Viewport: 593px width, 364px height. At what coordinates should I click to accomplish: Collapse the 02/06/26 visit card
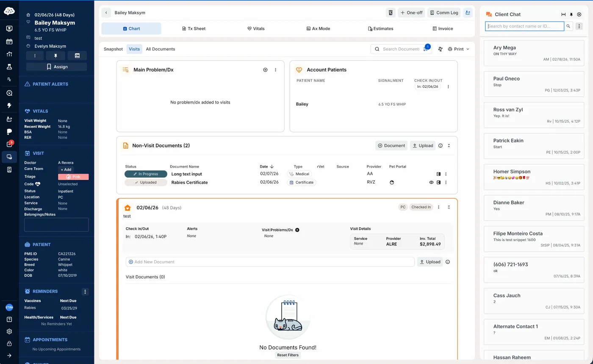pyautogui.click(x=449, y=207)
